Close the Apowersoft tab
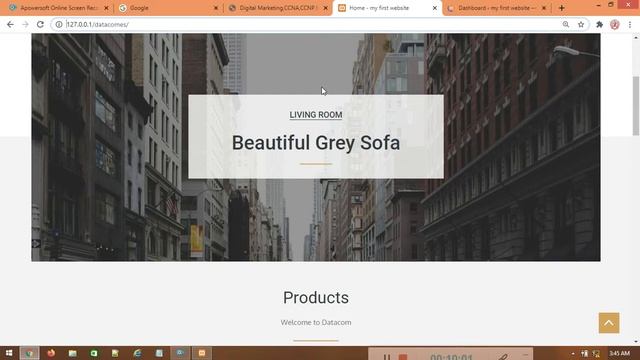 point(107,8)
